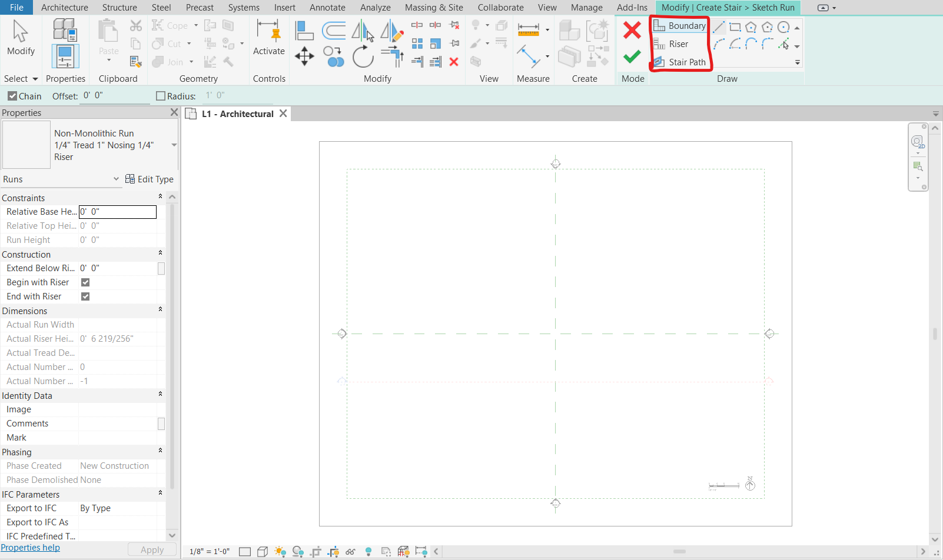The image size is (943, 560).
Task: Click the Offset input field on the options bar
Action: [x=114, y=95]
